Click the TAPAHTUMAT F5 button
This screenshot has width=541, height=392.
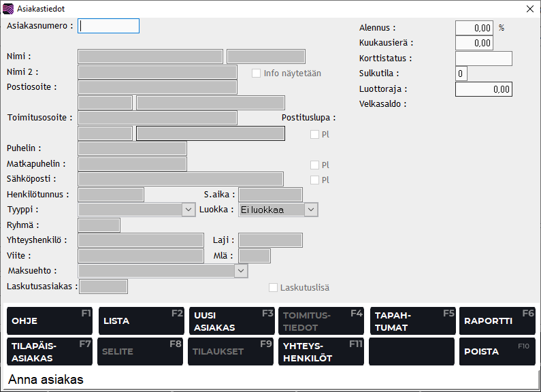[x=412, y=321]
